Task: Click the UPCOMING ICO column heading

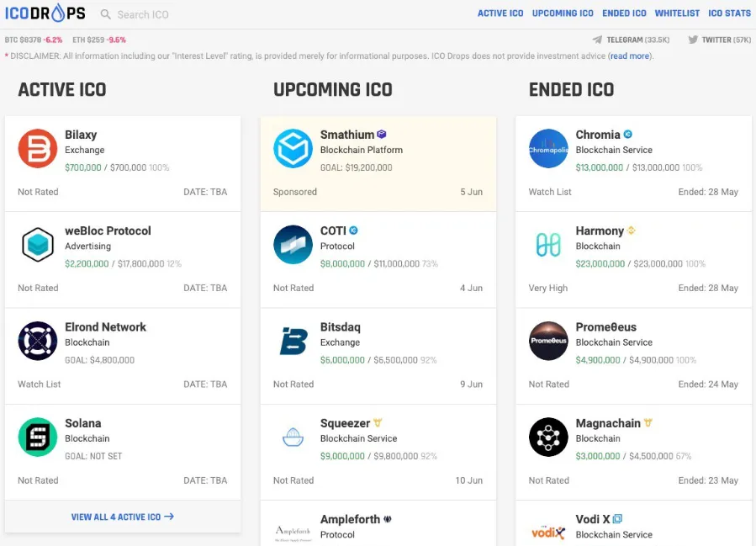Action: pyautogui.click(x=333, y=90)
